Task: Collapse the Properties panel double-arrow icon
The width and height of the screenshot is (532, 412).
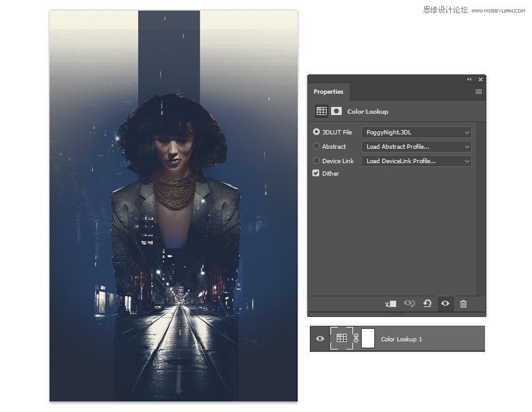Action: click(469, 79)
